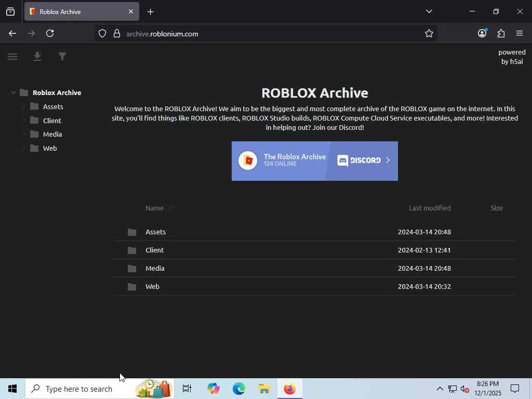Click the Web date 2024-03-14 20:32
This screenshot has height=399, width=532.
point(424,287)
